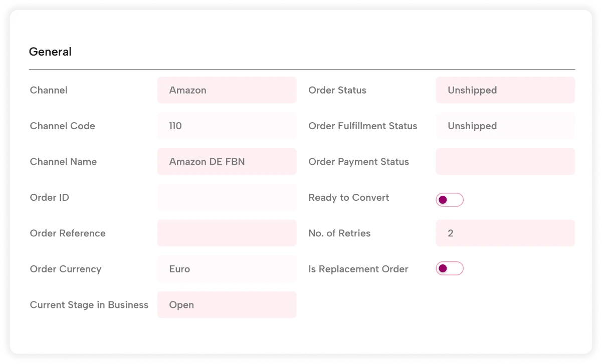The image size is (602, 364).
Task: Click the Current Stage in Business field
Action: [x=227, y=305]
